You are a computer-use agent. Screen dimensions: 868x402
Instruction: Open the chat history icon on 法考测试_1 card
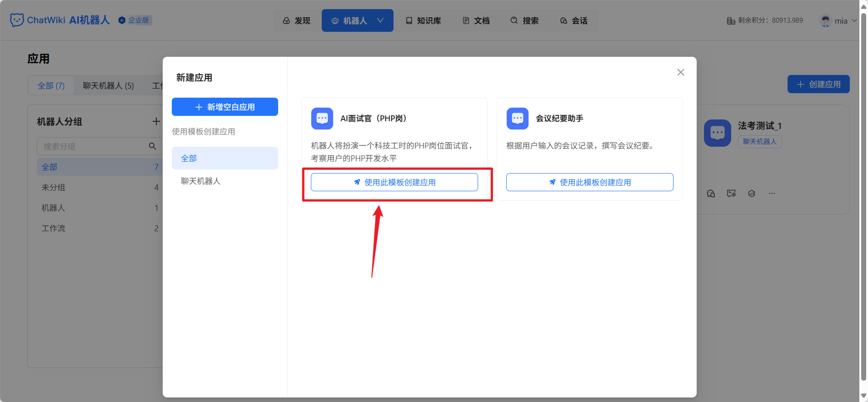731,194
